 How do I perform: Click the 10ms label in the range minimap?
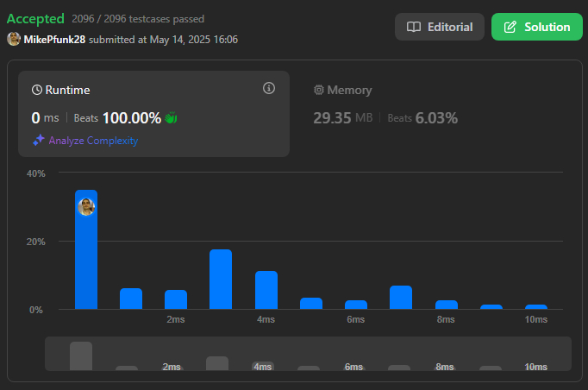click(x=535, y=367)
